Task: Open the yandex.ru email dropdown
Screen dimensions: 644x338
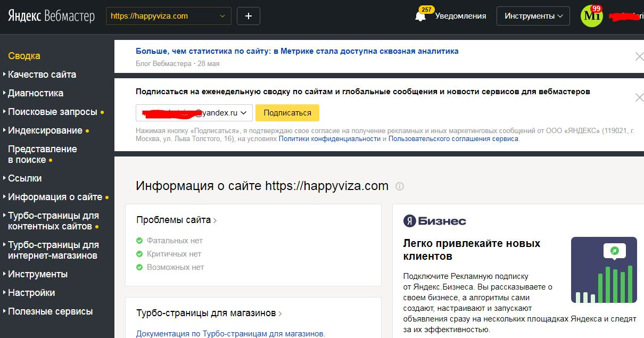Action: click(x=194, y=113)
